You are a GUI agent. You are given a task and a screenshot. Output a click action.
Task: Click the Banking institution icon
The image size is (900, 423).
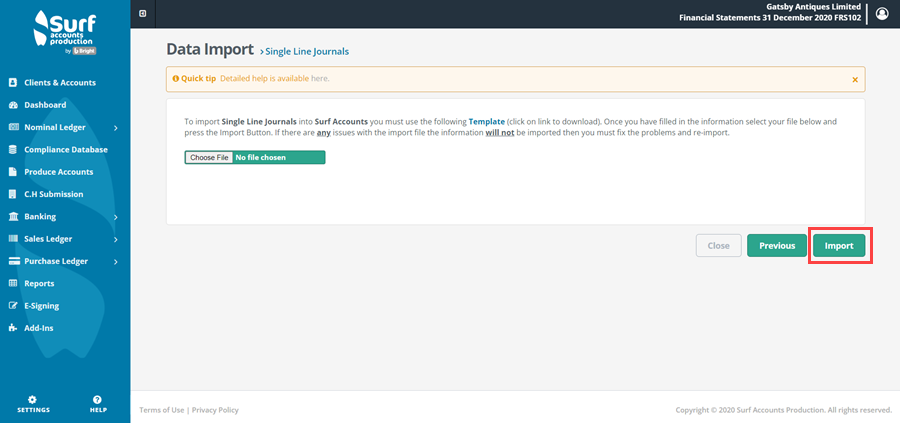[x=13, y=217]
